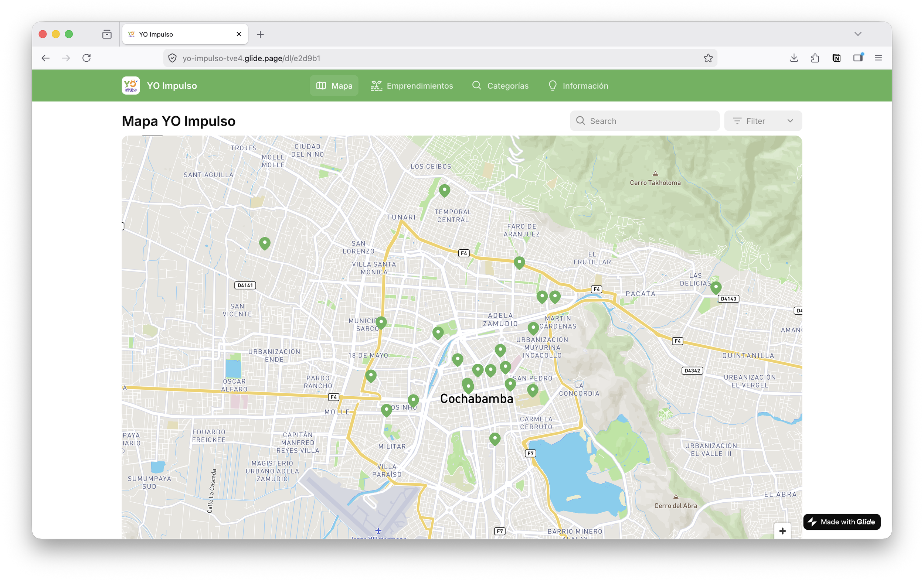Click the Santiaguilla map label
Screen dimensions: 924x581
coord(208,175)
